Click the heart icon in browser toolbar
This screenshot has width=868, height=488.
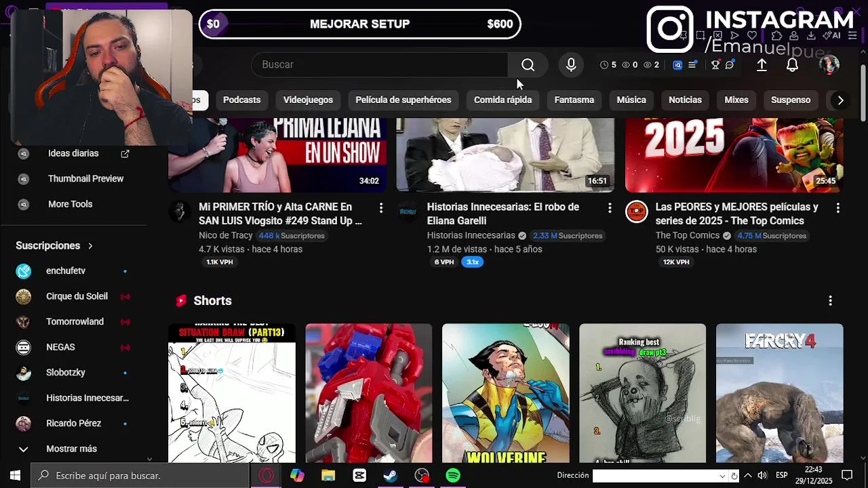(x=753, y=35)
